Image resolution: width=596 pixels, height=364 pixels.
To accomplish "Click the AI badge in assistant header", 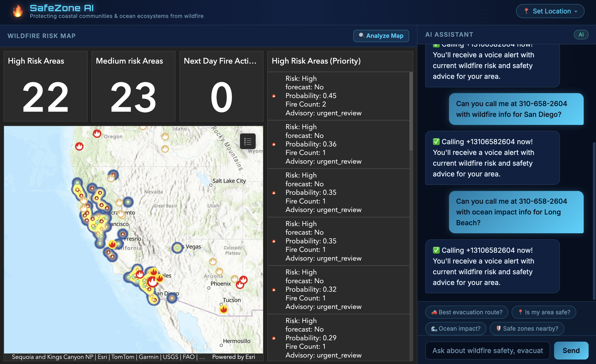I will [581, 34].
